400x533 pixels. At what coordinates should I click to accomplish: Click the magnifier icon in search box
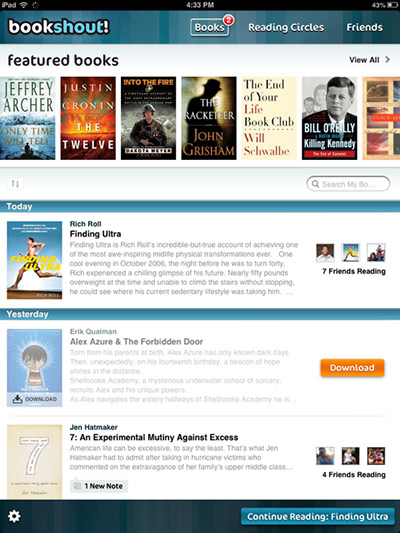click(x=315, y=184)
